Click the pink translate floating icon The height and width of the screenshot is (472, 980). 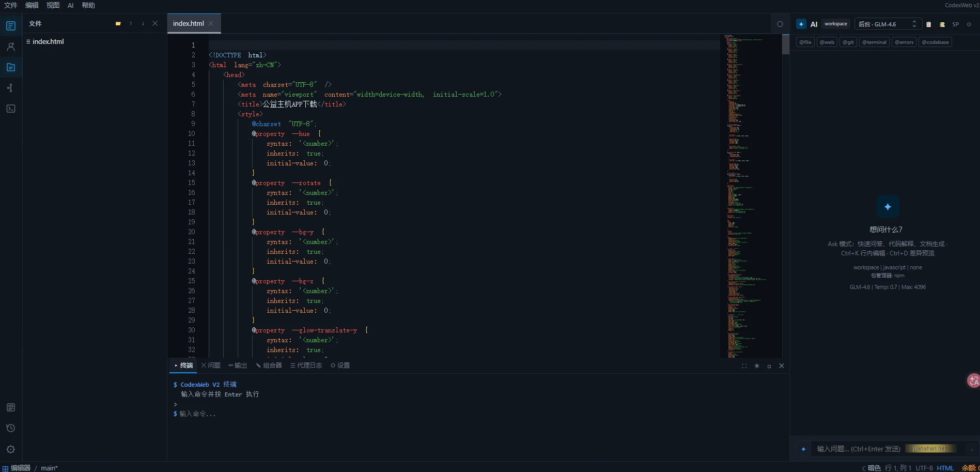pyautogui.click(x=973, y=380)
